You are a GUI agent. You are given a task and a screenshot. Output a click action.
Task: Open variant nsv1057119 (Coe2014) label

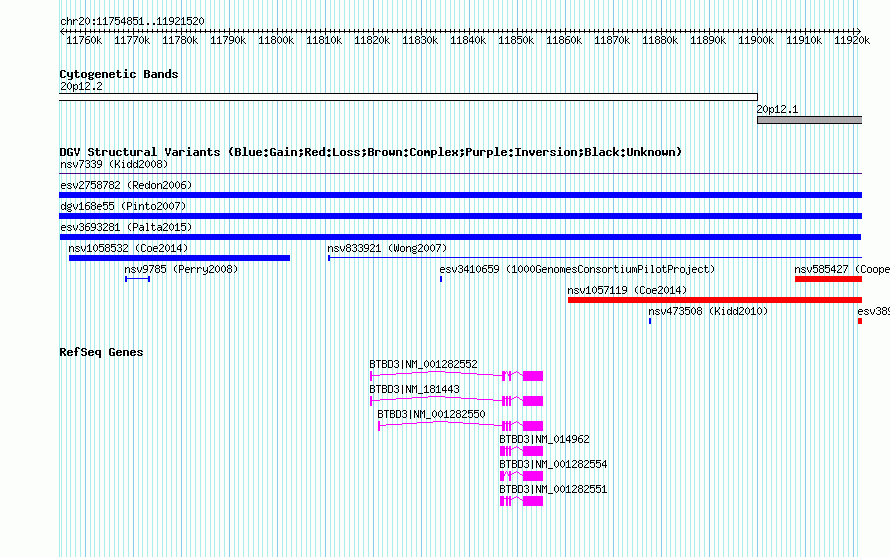(627, 290)
